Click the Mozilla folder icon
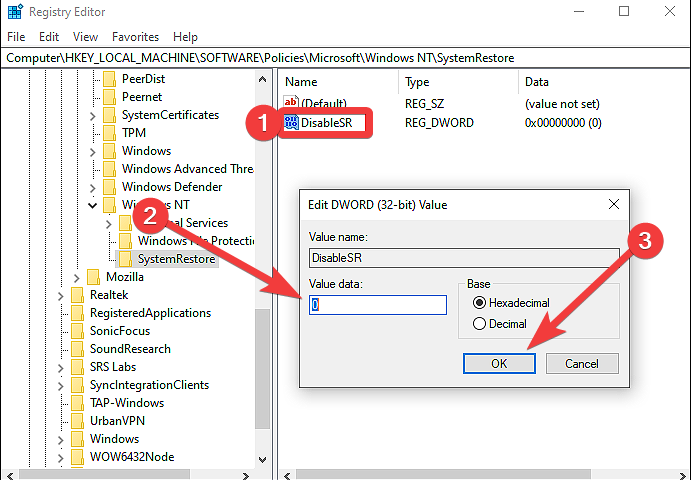This screenshot has width=691, height=480. 94,277
